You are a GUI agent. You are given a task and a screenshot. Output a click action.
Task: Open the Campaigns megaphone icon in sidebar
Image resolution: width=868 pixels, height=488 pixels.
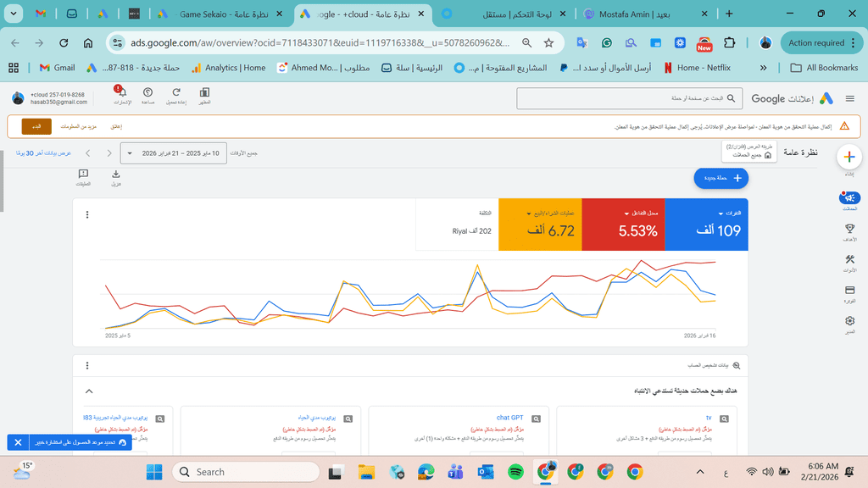849,200
